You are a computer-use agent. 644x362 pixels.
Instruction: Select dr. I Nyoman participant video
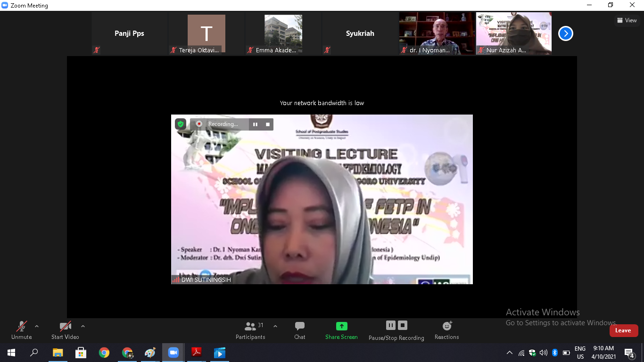(437, 33)
